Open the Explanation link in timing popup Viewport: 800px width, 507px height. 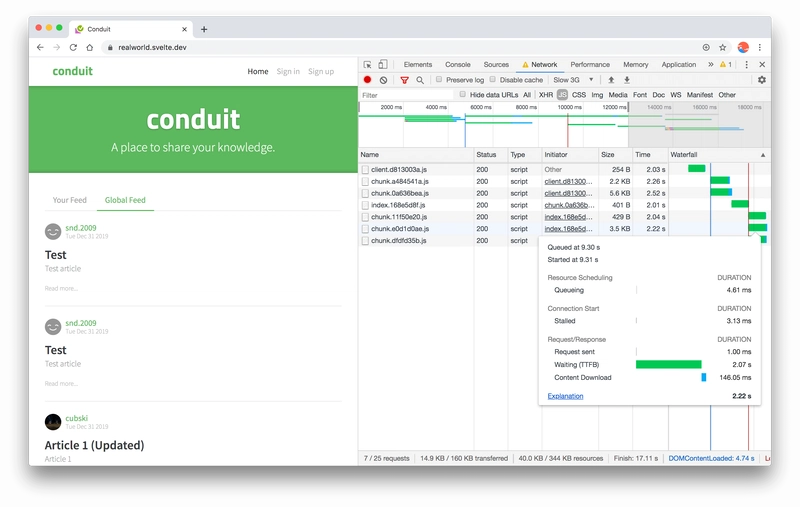click(565, 396)
